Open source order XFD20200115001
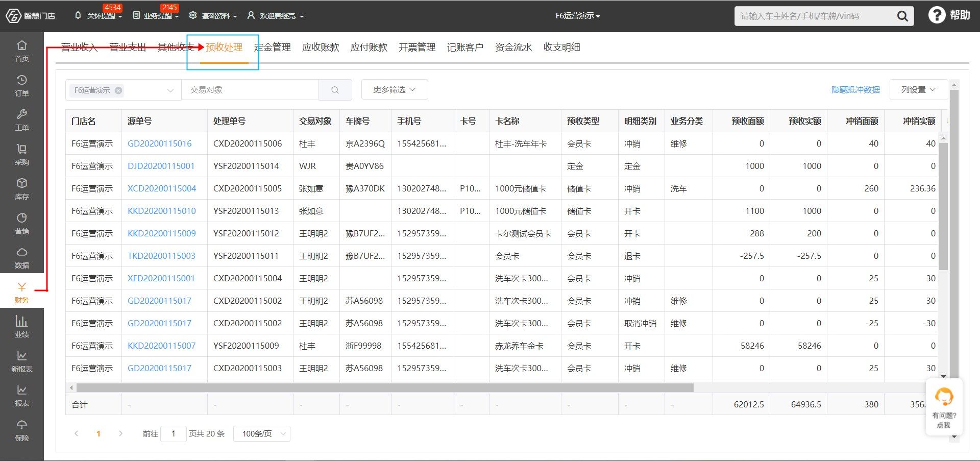This screenshot has height=461, width=980. click(161, 278)
